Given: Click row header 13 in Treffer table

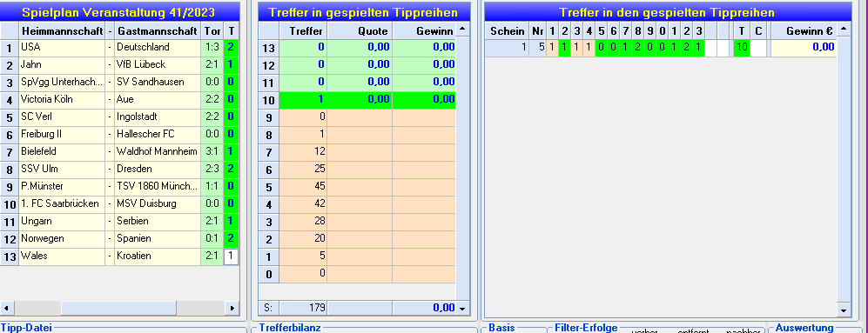Looking at the screenshot, I should click(x=269, y=48).
